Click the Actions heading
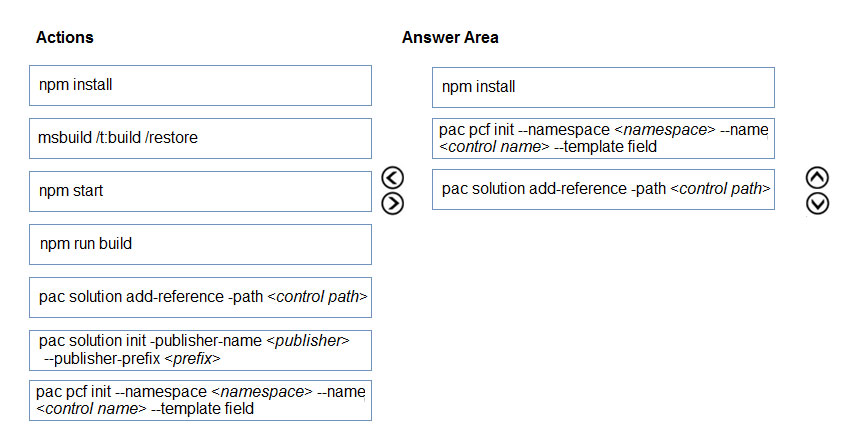 point(65,37)
